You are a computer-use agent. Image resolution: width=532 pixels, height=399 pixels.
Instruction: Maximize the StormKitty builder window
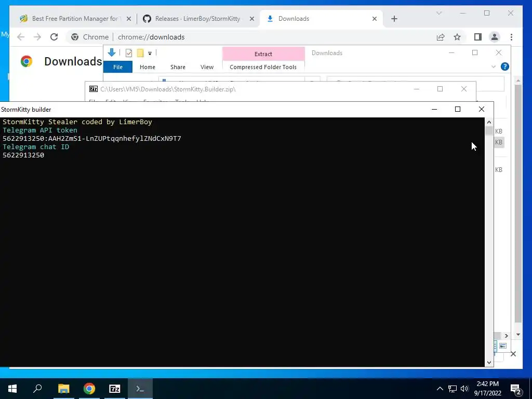coord(458,109)
